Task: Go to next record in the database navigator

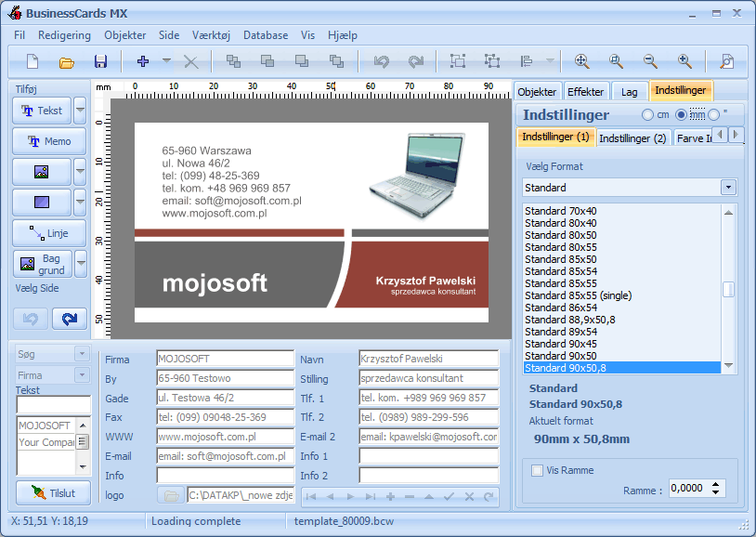Action: point(350,496)
